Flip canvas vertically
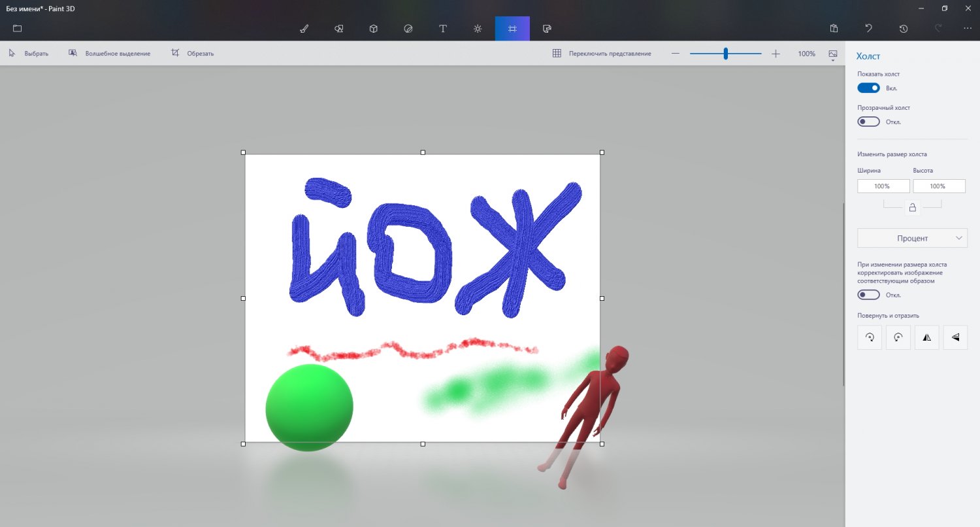The width and height of the screenshot is (980, 527). coord(956,337)
